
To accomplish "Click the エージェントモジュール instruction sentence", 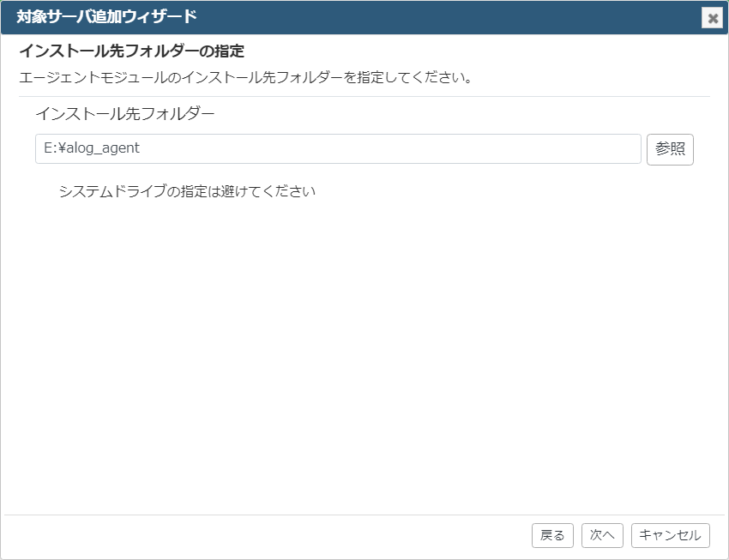I will [245, 77].
